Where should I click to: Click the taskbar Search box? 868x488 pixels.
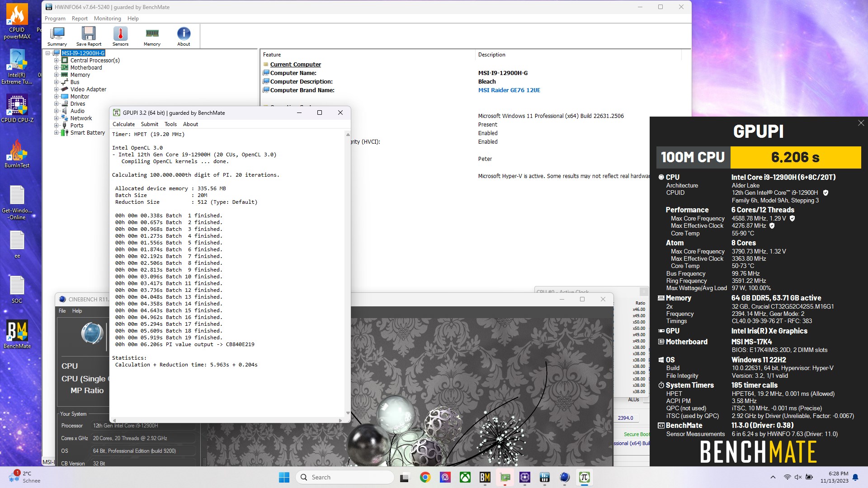(x=344, y=477)
